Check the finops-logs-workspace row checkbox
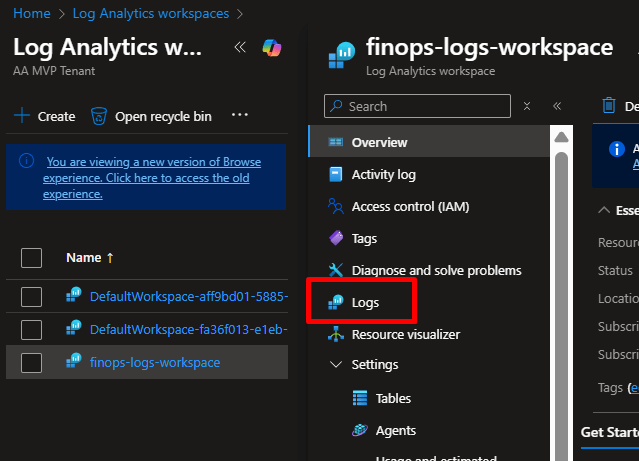This screenshot has width=639, height=461. (x=31, y=362)
